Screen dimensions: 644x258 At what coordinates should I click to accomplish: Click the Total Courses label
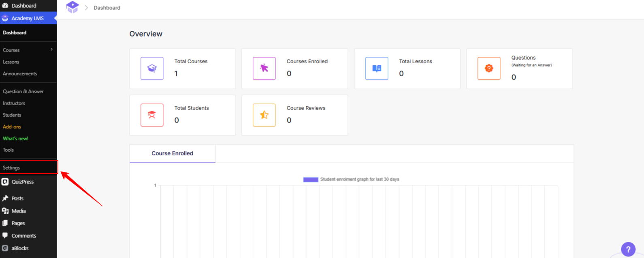(x=191, y=62)
